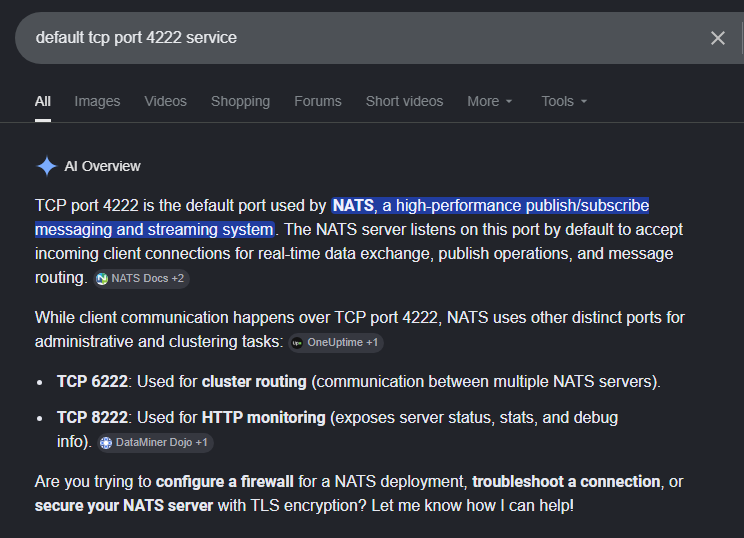Switch to the Videos tab

pyautogui.click(x=166, y=101)
